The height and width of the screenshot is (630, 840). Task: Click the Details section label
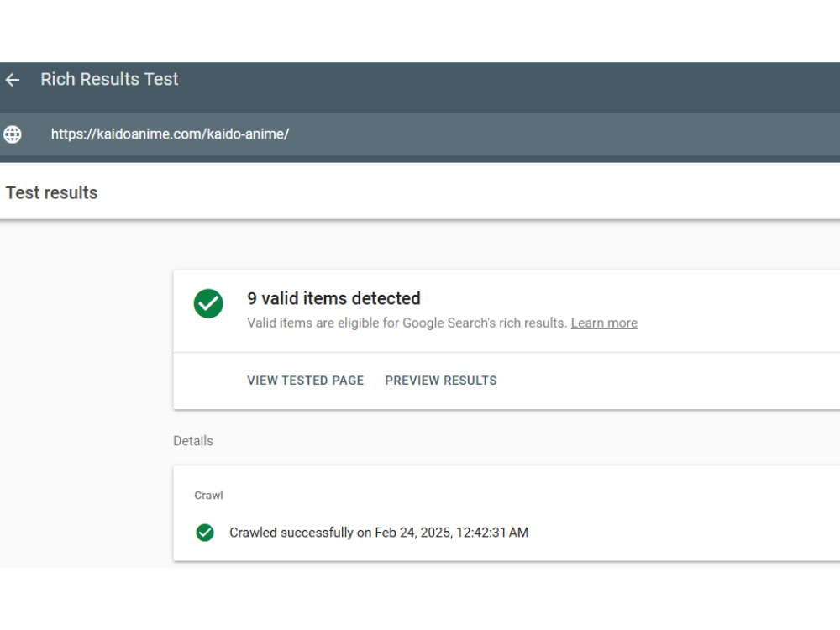(x=193, y=441)
